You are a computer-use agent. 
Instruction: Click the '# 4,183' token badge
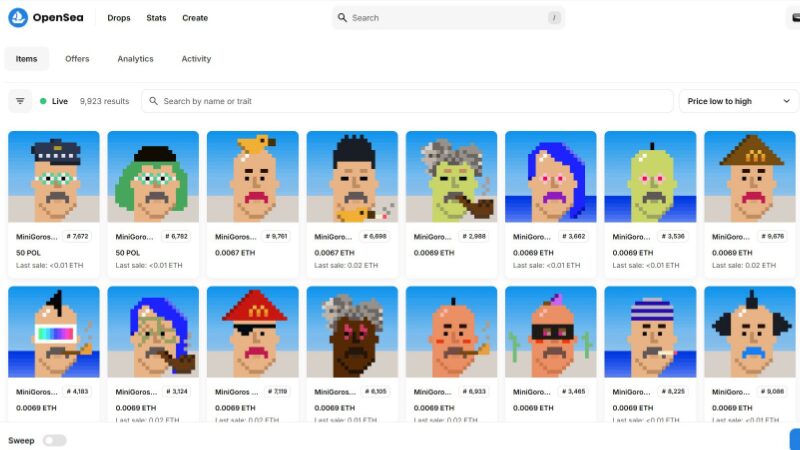pyautogui.click(x=77, y=391)
